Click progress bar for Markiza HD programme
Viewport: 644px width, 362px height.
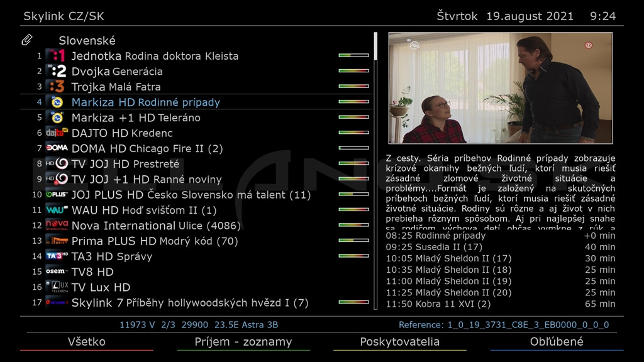(x=353, y=101)
